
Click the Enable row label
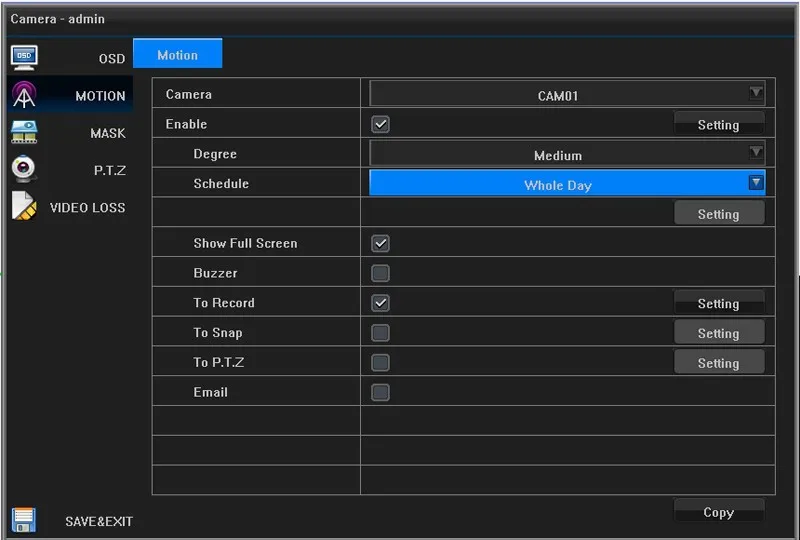[x=186, y=124]
